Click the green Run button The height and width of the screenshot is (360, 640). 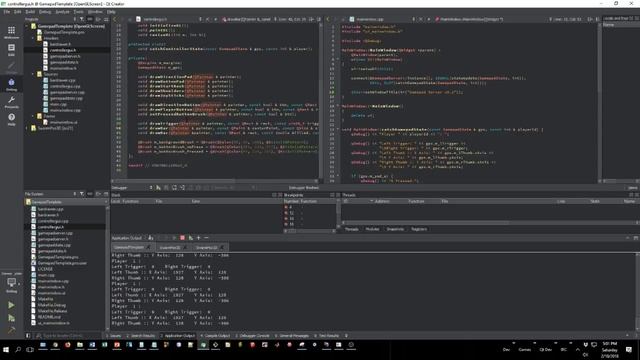tap(11, 305)
